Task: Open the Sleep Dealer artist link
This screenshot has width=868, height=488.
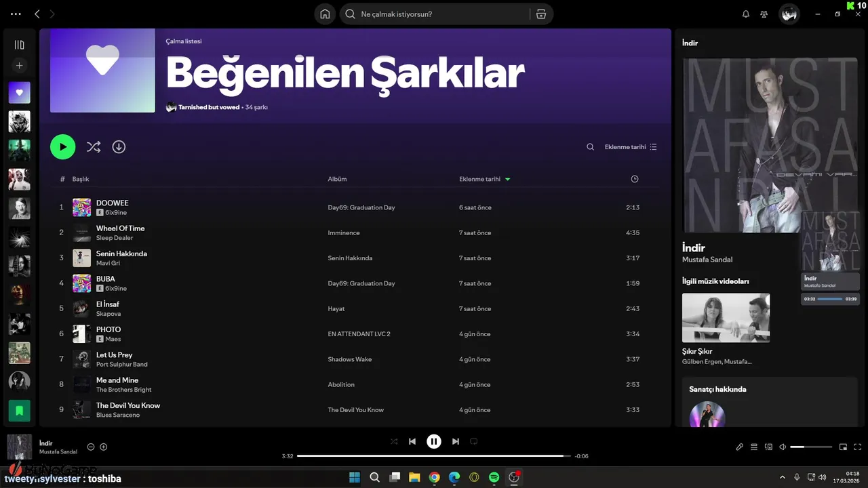Action: [x=115, y=238]
